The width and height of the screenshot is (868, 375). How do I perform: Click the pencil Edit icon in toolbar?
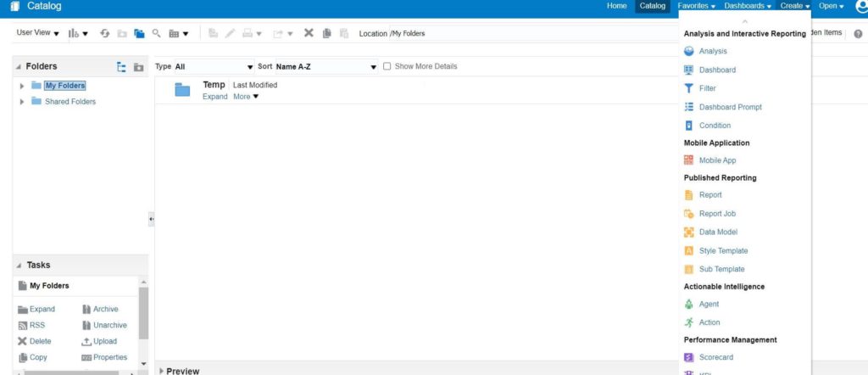tap(230, 33)
